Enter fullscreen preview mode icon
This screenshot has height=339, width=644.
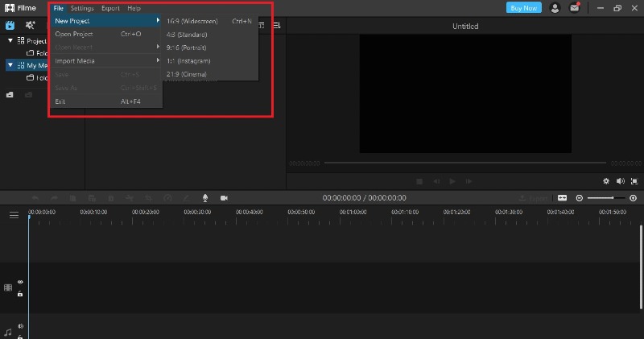click(634, 181)
